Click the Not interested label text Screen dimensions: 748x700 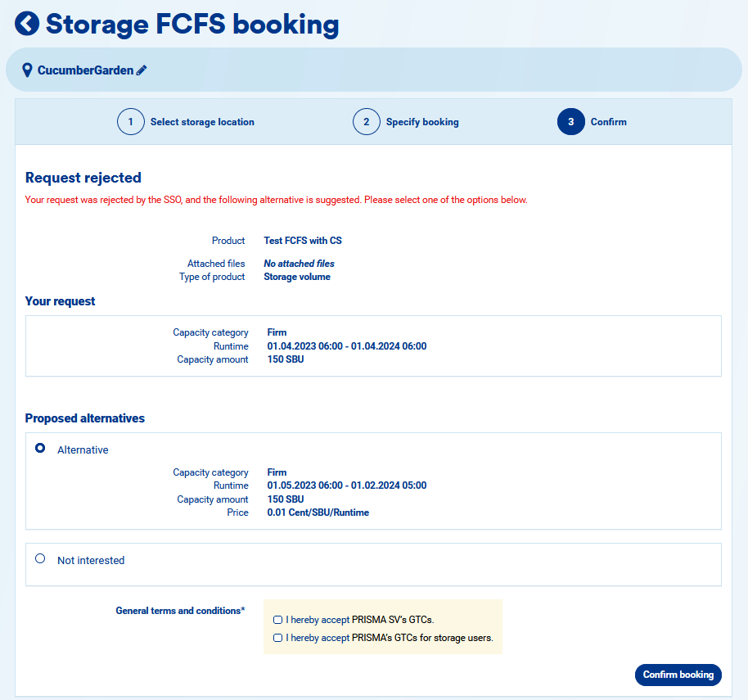[x=91, y=561]
